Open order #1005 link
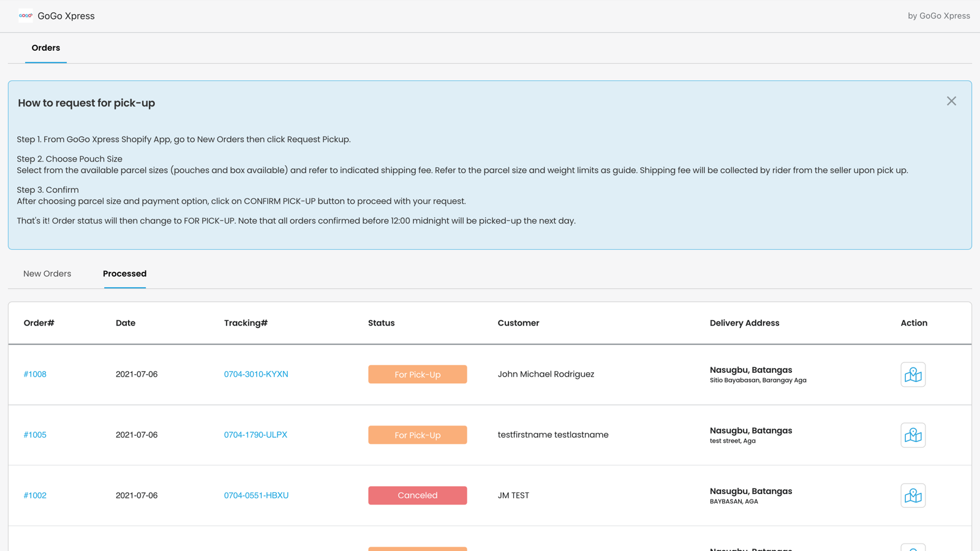 35,435
